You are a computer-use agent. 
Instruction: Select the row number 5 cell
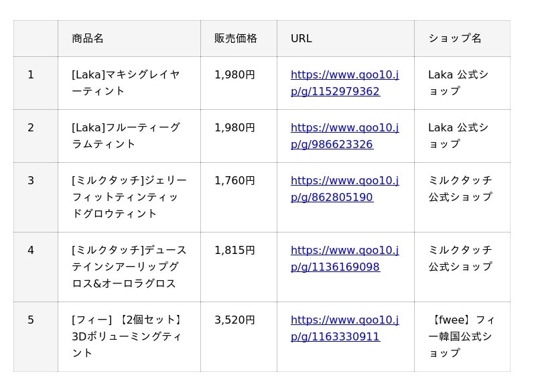[x=31, y=320]
